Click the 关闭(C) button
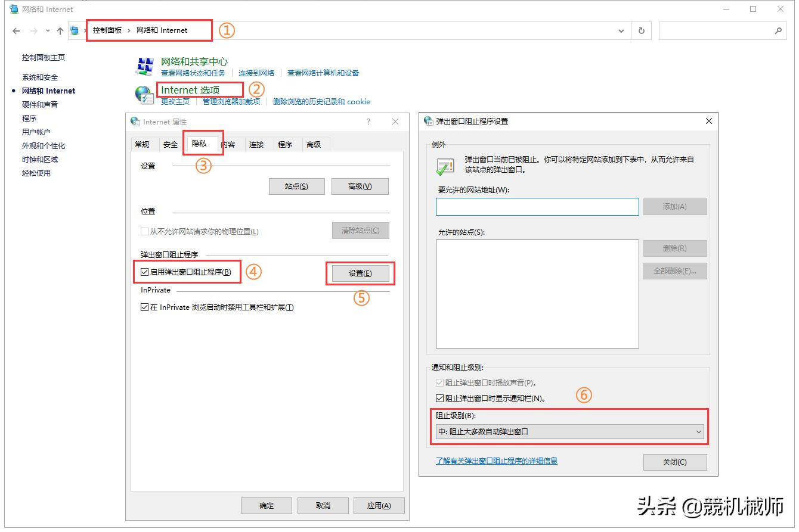The width and height of the screenshot is (799, 532). point(675,462)
